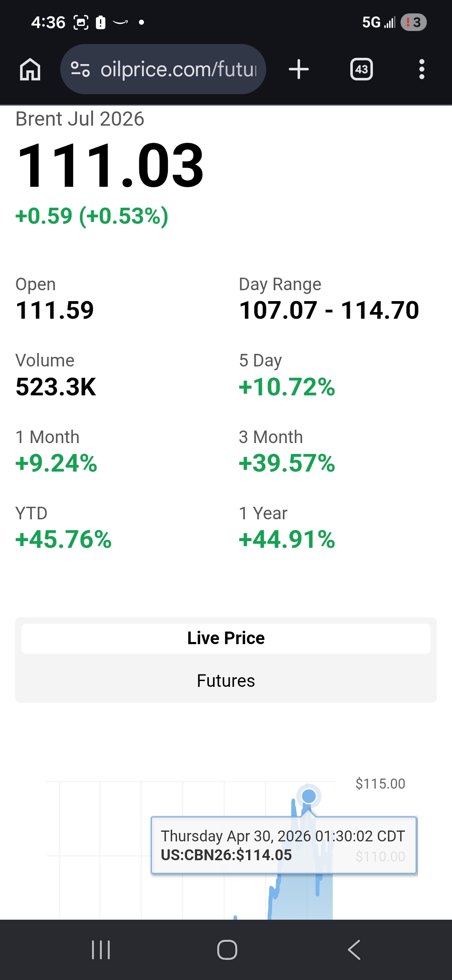Open a new tab with plus icon
The height and width of the screenshot is (980, 452).
click(x=299, y=69)
